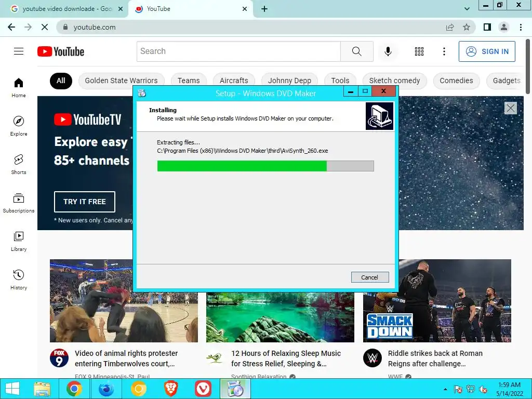532x399 pixels.
Task: Open the Chrome profile avatar
Action: pos(504,27)
